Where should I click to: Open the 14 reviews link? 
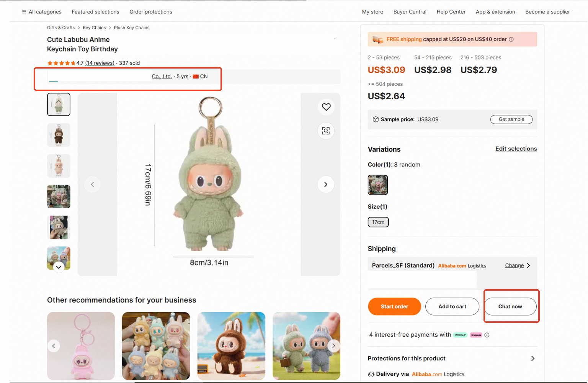coord(100,63)
